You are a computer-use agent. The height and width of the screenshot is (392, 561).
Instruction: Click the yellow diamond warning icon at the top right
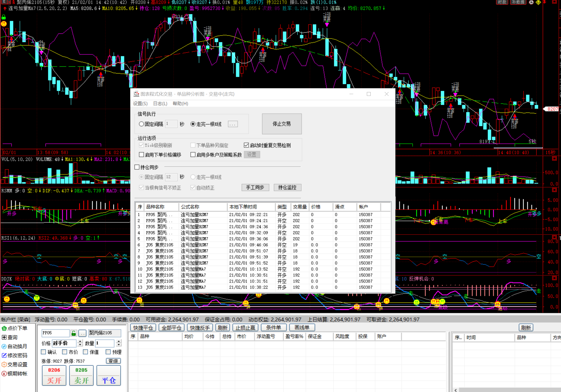point(538,2)
